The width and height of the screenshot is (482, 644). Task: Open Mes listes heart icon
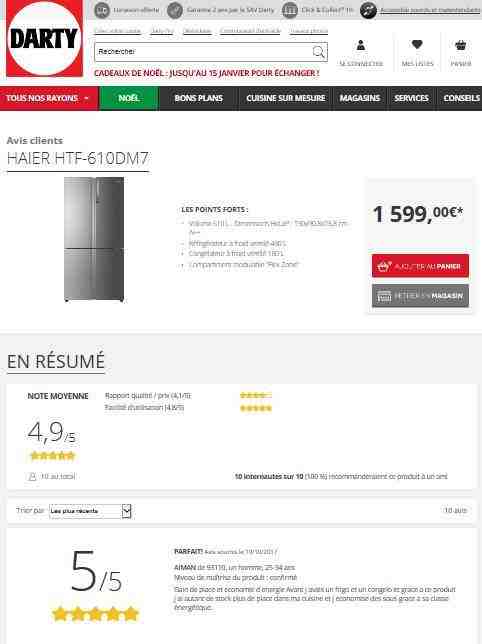(417, 44)
